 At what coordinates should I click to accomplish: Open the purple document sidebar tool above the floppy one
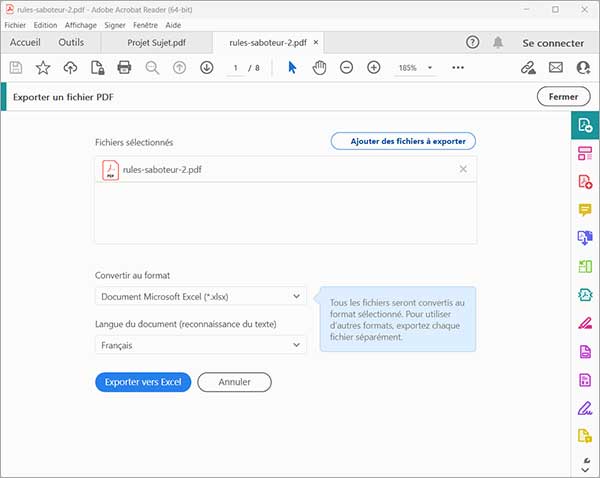[x=585, y=351]
